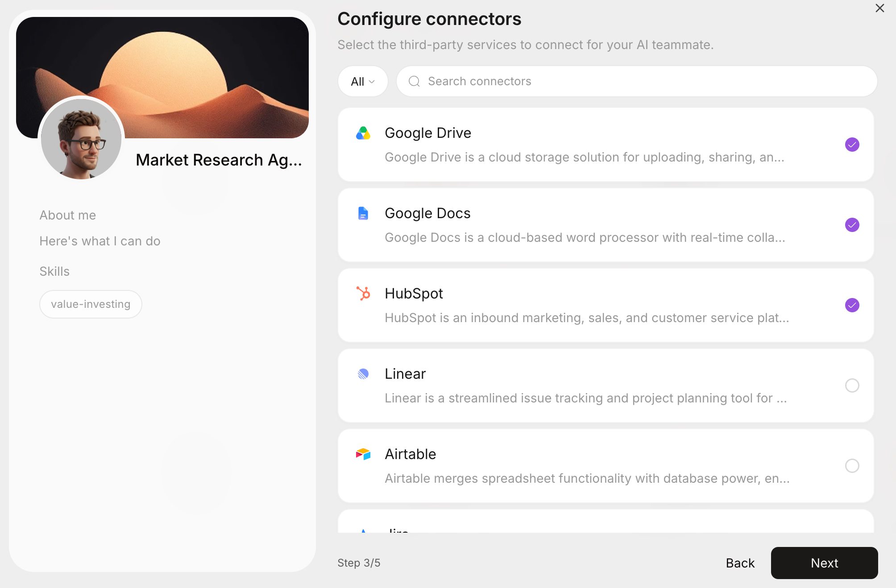896x588 pixels.
Task: Deselect the HubSpot connector checkmark
Action: click(852, 305)
